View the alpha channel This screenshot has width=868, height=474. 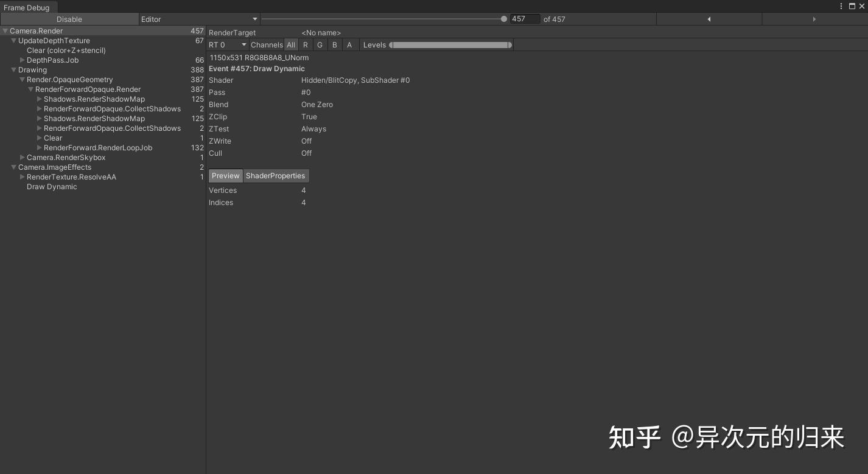(349, 44)
